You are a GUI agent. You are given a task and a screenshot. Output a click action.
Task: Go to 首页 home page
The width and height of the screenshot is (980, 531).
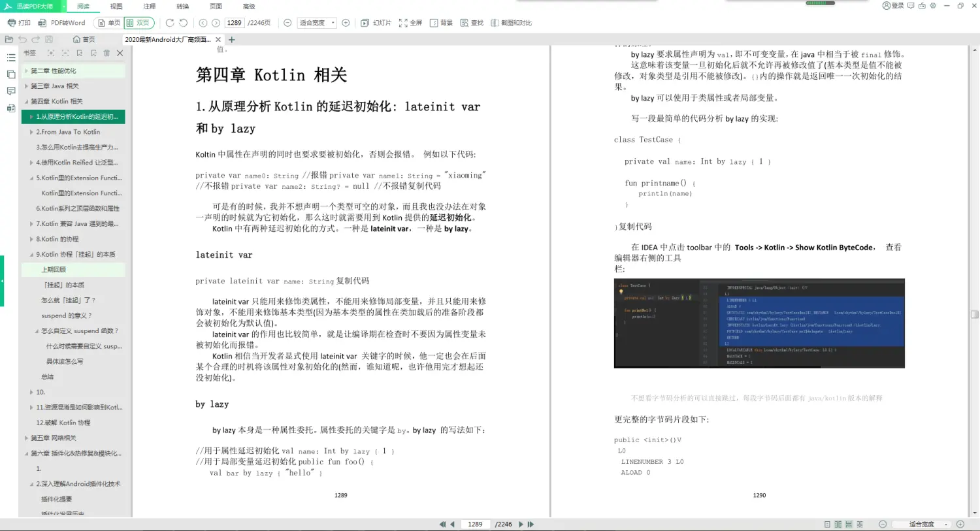pos(84,39)
